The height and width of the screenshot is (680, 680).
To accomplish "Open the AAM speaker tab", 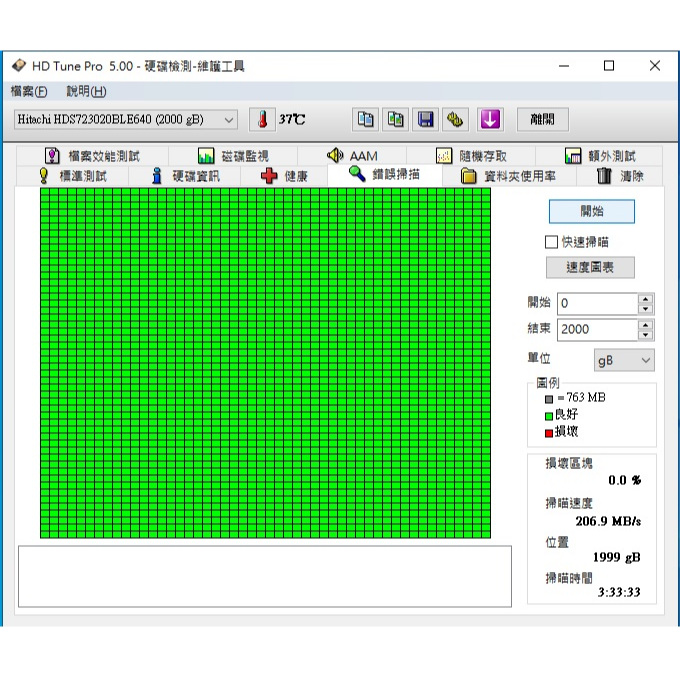I will [352, 156].
